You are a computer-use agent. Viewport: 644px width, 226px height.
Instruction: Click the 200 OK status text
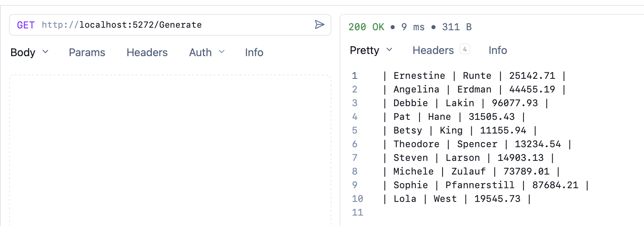coord(366,27)
